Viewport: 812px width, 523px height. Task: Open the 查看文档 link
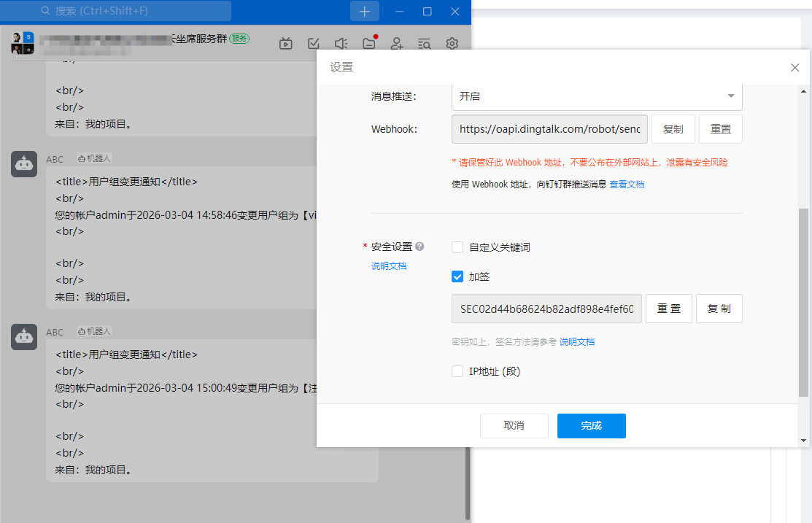point(627,185)
